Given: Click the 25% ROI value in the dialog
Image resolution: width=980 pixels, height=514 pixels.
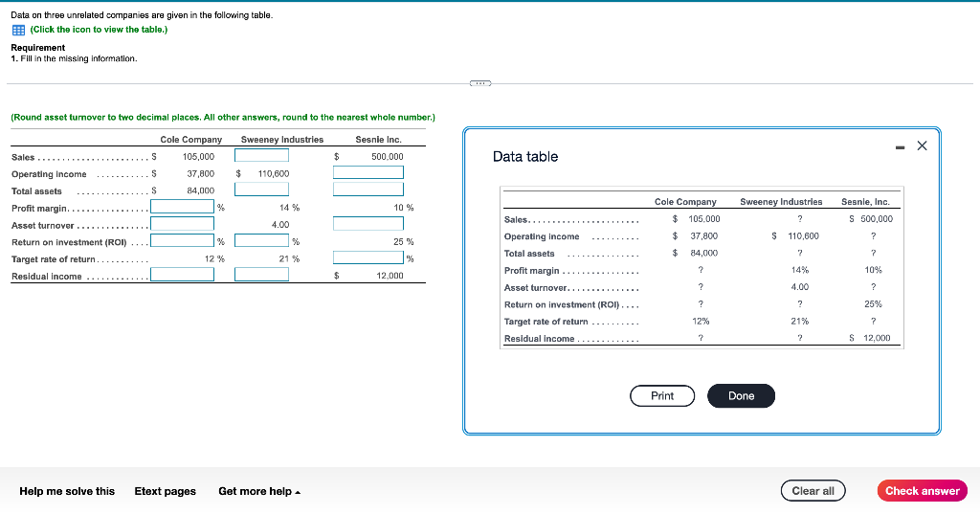Looking at the screenshot, I should pos(873,303).
